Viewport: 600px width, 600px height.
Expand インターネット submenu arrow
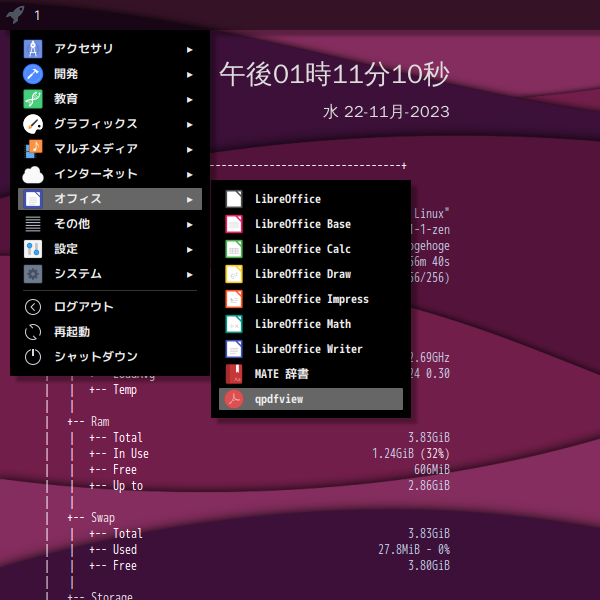pyautogui.click(x=189, y=174)
